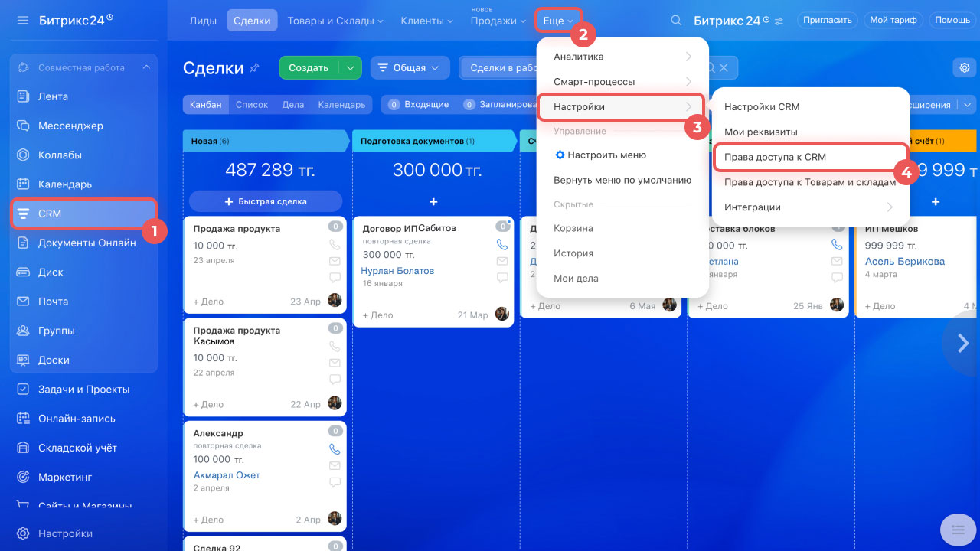Choose Аналитика in the Еще menu
Image resolution: width=980 pixels, height=551 pixels.
(x=579, y=57)
